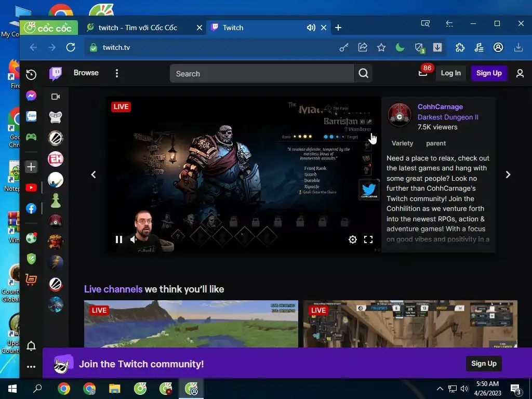Open a new browser tab

pyautogui.click(x=338, y=28)
